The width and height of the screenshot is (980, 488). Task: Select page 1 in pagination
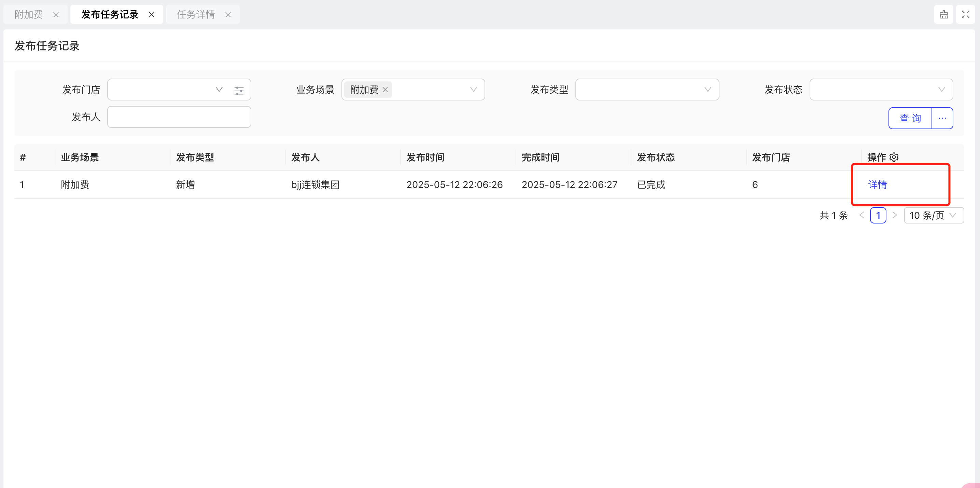tap(878, 215)
